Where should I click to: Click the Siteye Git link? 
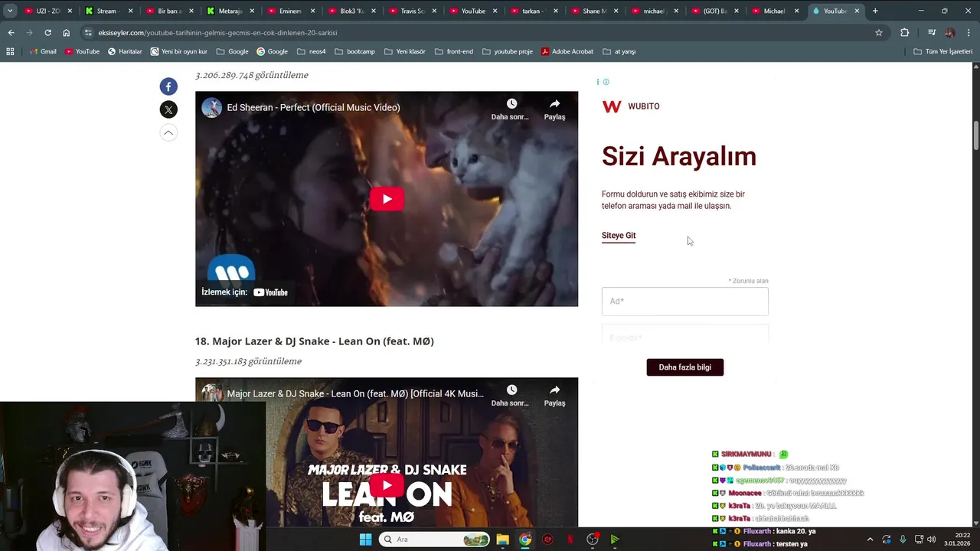[619, 236]
